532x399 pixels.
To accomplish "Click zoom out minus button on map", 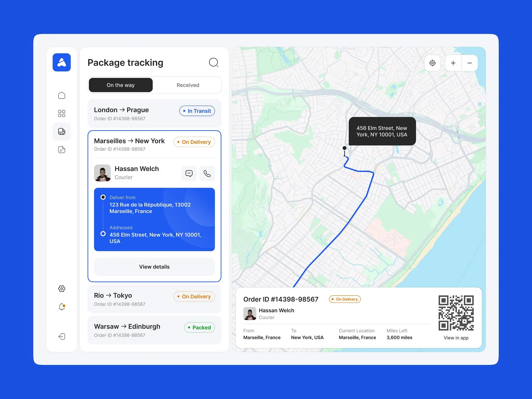I will click(x=470, y=63).
